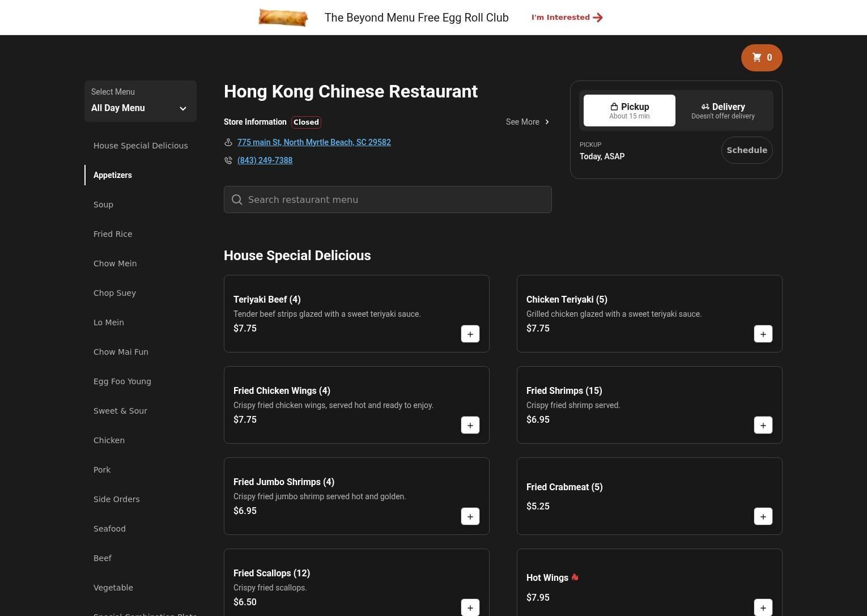867x616 pixels.
Task: Open the Select Menu dropdown
Action: [140, 101]
